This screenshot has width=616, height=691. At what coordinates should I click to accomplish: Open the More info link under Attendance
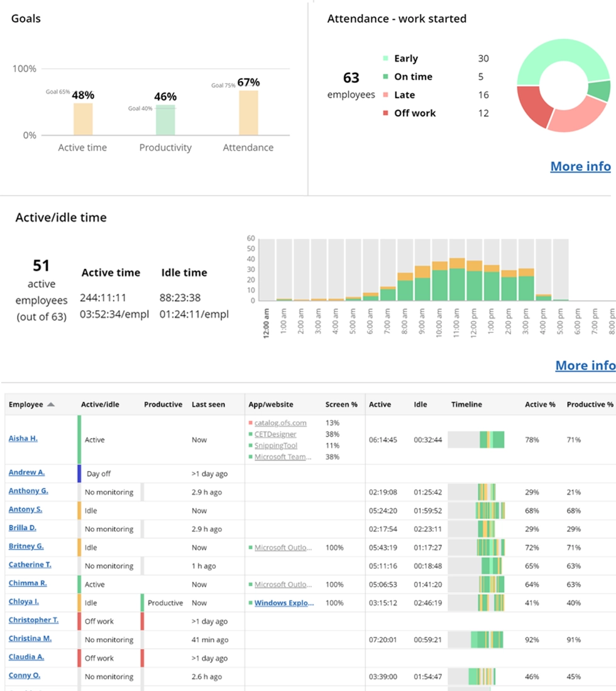(580, 166)
